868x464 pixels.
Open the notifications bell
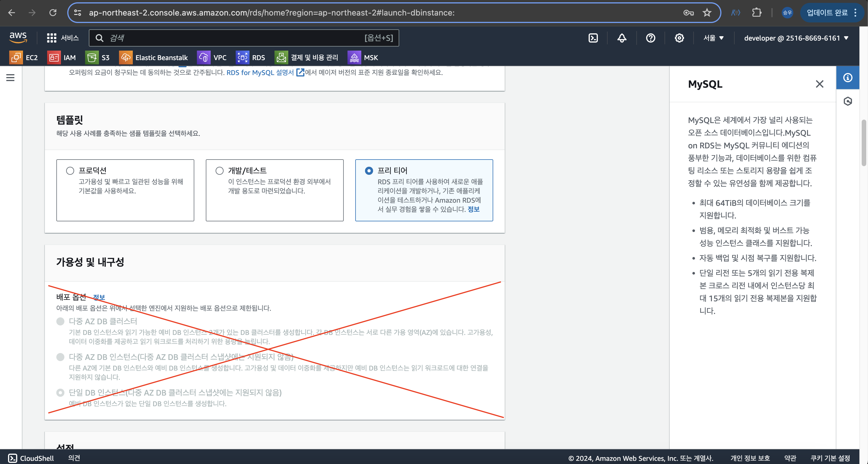click(622, 38)
